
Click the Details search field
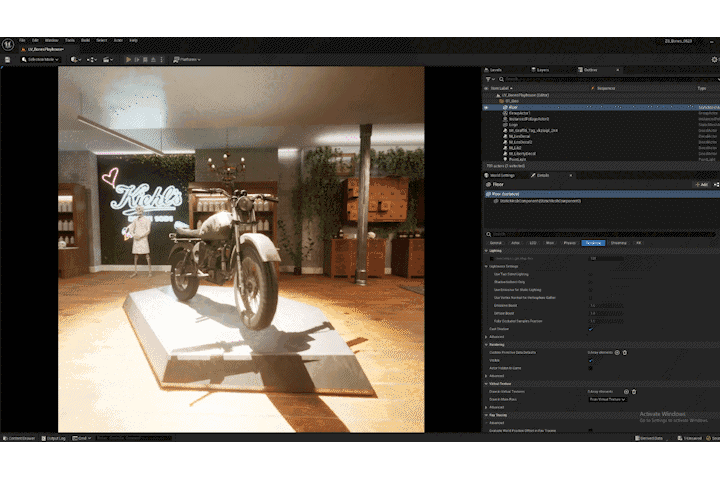click(x=602, y=234)
